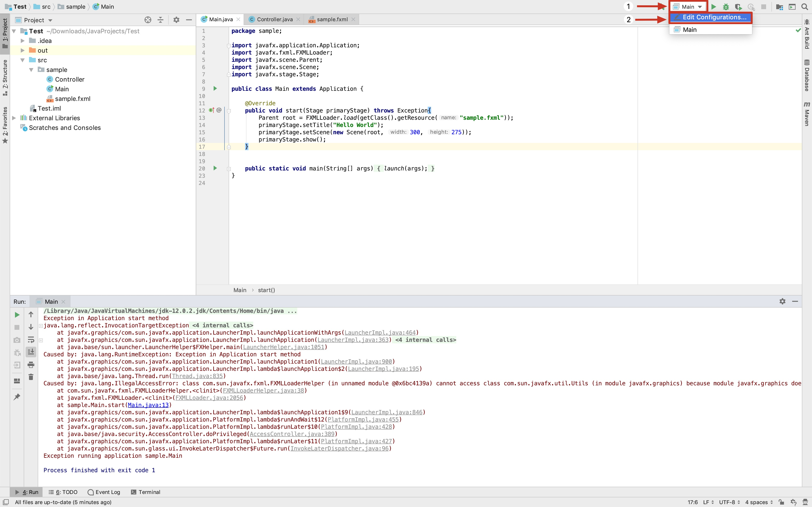
Task: Click the start() breadcrumb below the editor
Action: click(266, 290)
